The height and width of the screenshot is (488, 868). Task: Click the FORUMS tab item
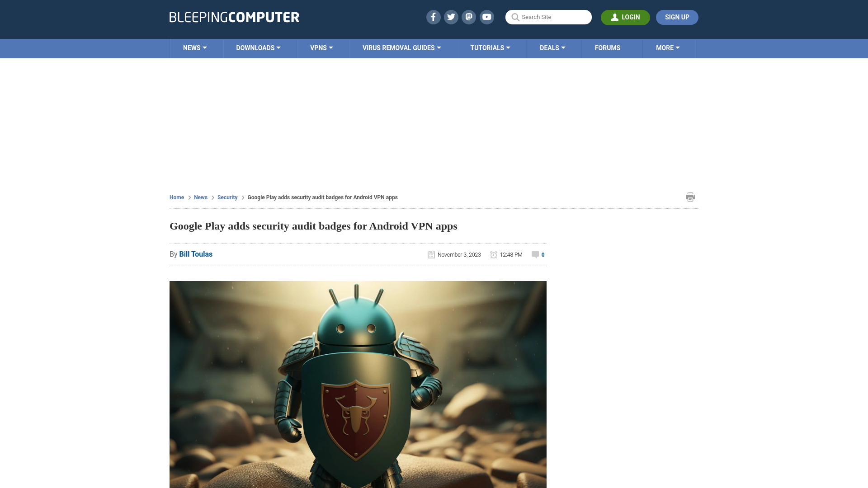pos(608,48)
